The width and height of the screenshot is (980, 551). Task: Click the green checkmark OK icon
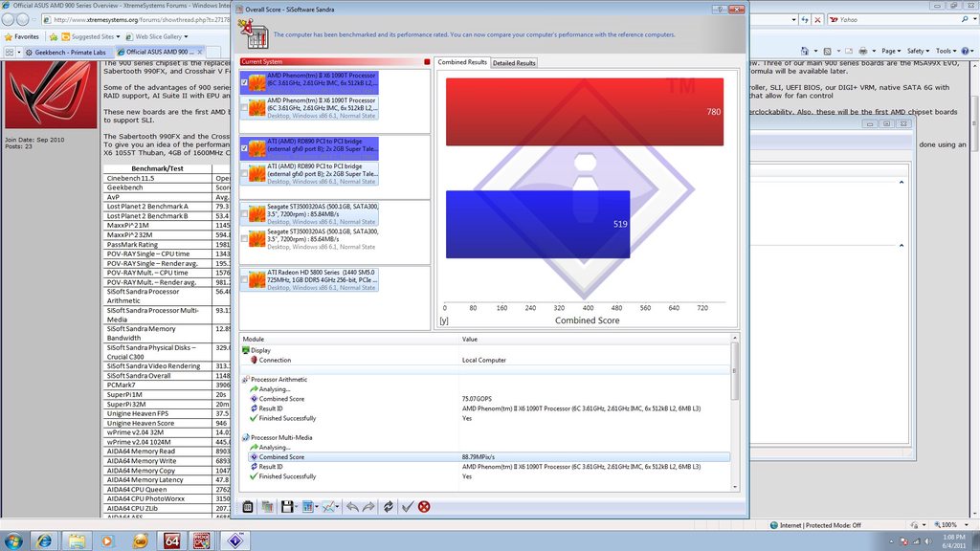tap(408, 507)
